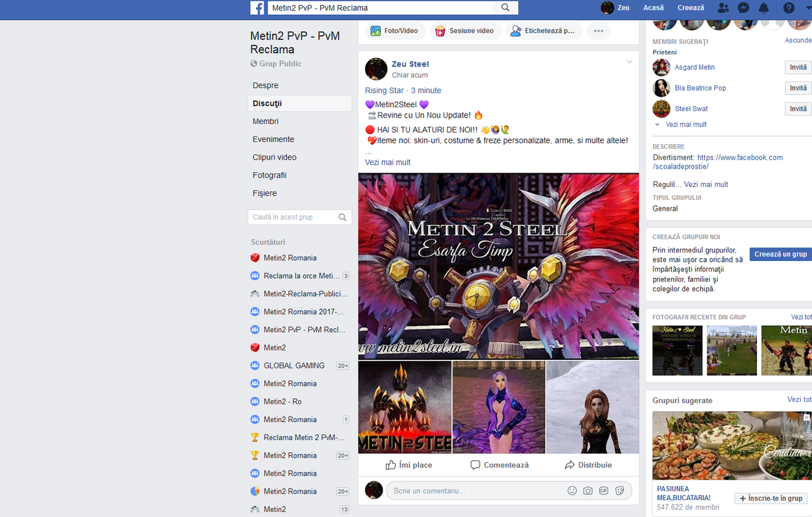Image resolution: width=812 pixels, height=517 pixels.
Task: Open the scoaladeprostie Facebook link
Action: click(x=718, y=162)
